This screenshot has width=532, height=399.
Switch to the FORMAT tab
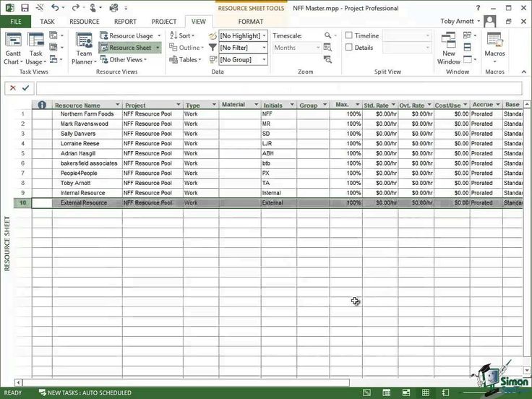(250, 22)
